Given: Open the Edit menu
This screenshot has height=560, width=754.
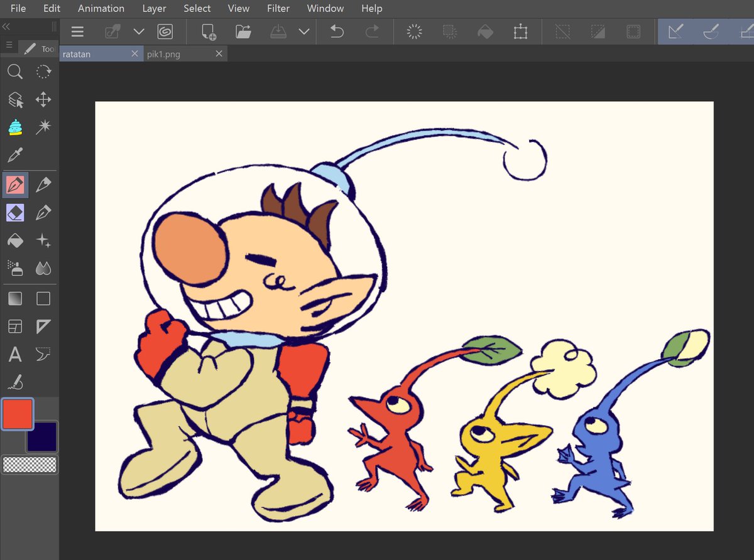Looking at the screenshot, I should tap(52, 8).
